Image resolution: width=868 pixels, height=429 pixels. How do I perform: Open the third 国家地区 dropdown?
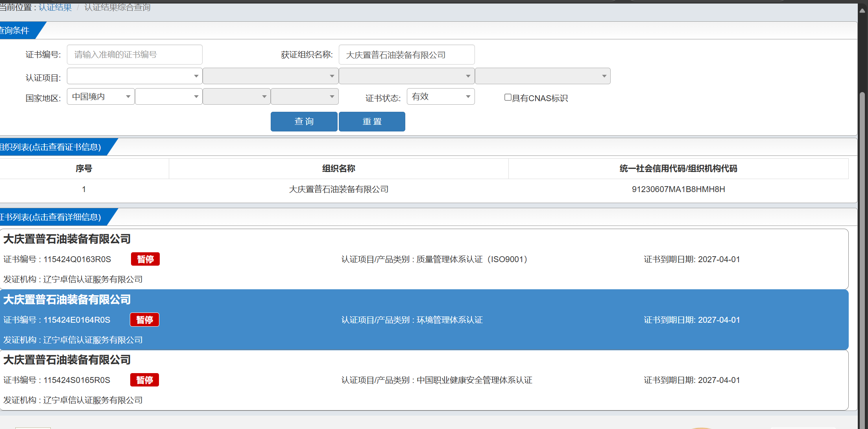pyautogui.click(x=236, y=96)
